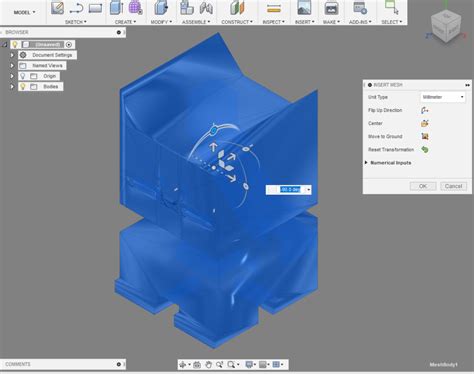This screenshot has width=474, height=374.
Task: Expand the Named Views node
Action: (x=12, y=66)
